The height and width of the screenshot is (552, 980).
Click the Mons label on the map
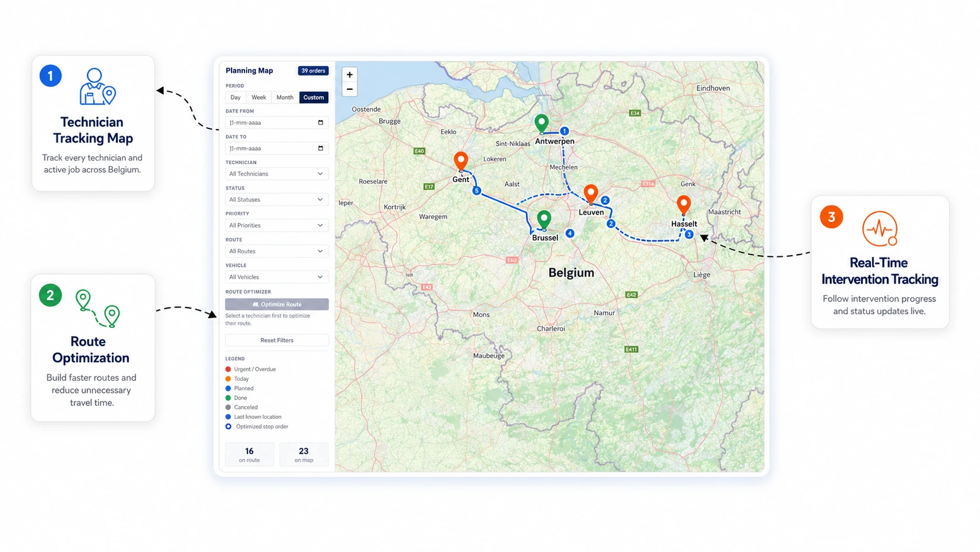coord(481,315)
